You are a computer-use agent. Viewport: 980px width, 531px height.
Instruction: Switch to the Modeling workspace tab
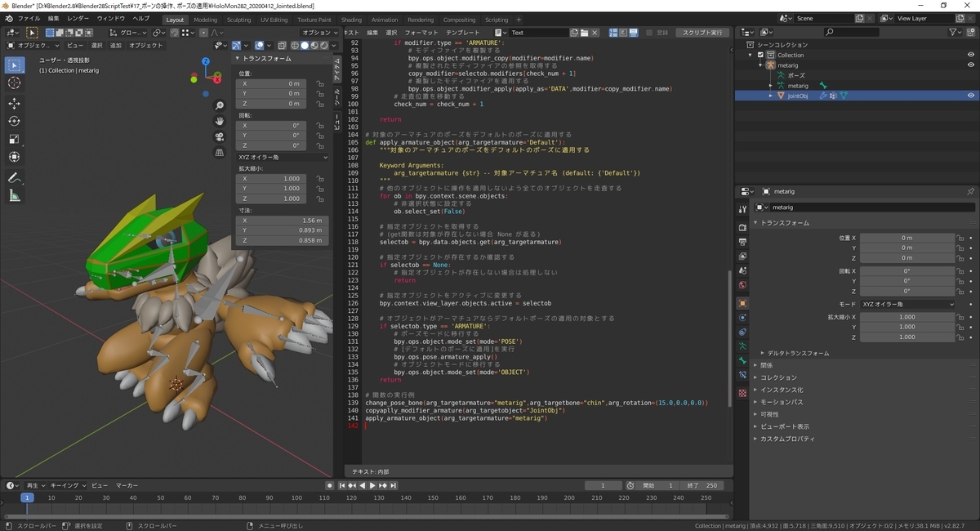coord(206,20)
